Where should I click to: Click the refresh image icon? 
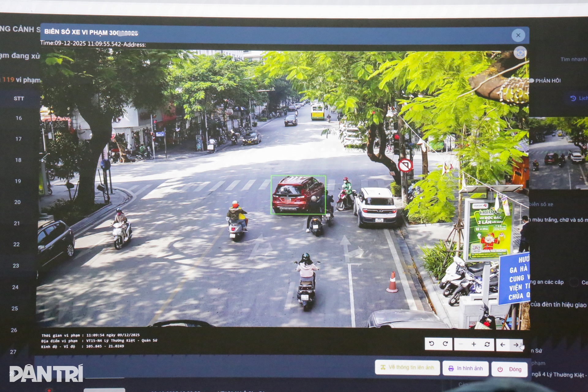tap(487, 344)
